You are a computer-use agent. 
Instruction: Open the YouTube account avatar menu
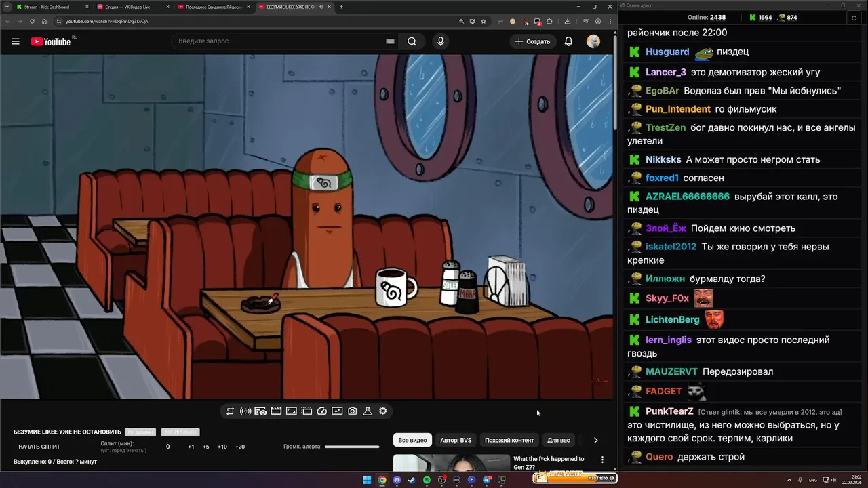click(593, 41)
